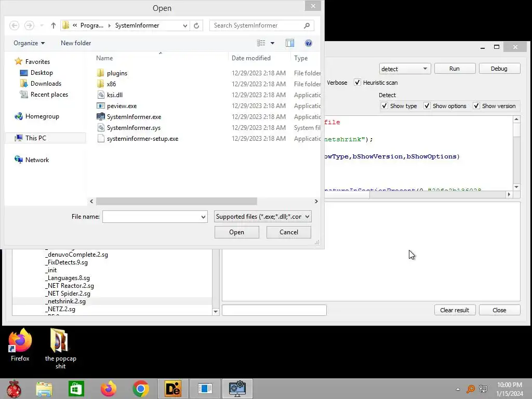The width and height of the screenshot is (532, 399).
Task: Click the New folder command
Action: [x=76, y=43]
